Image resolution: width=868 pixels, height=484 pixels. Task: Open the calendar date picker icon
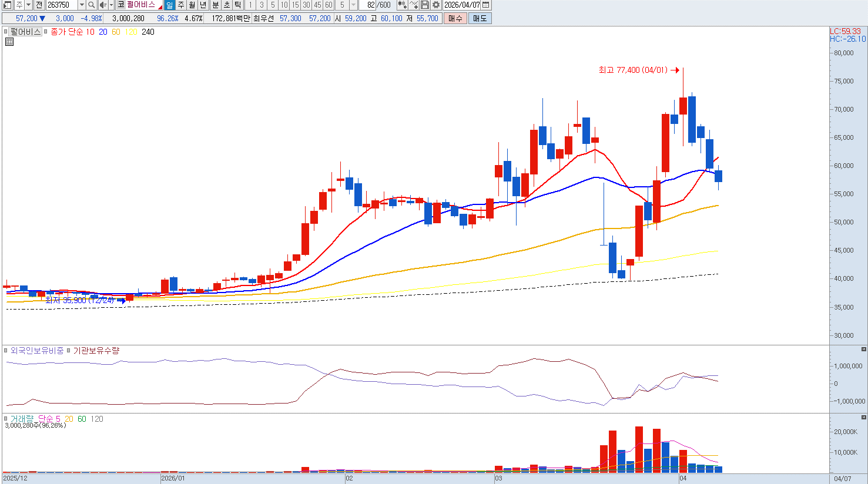(x=485, y=5)
